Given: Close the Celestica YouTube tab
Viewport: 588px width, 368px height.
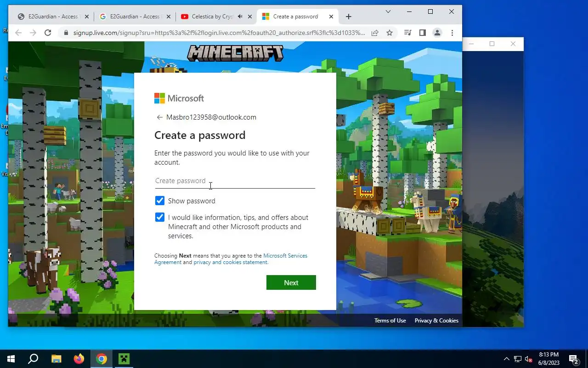Looking at the screenshot, I should point(250,17).
